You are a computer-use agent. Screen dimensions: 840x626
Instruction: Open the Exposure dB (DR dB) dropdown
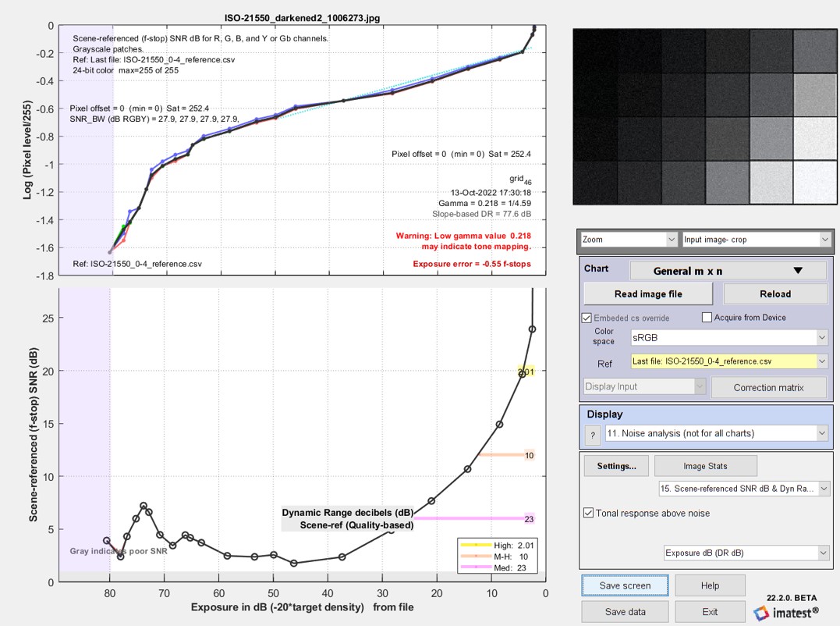746,553
